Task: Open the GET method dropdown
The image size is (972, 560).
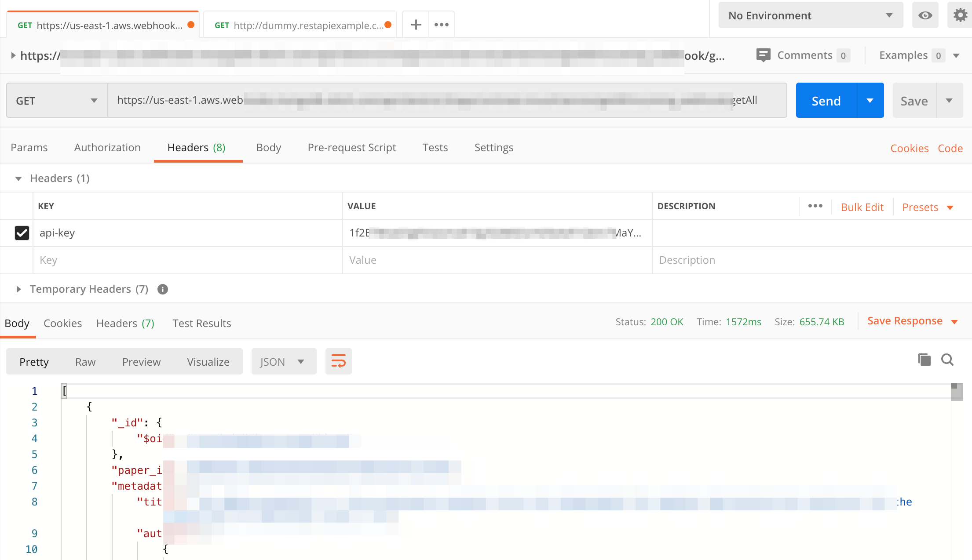Action: 57,101
